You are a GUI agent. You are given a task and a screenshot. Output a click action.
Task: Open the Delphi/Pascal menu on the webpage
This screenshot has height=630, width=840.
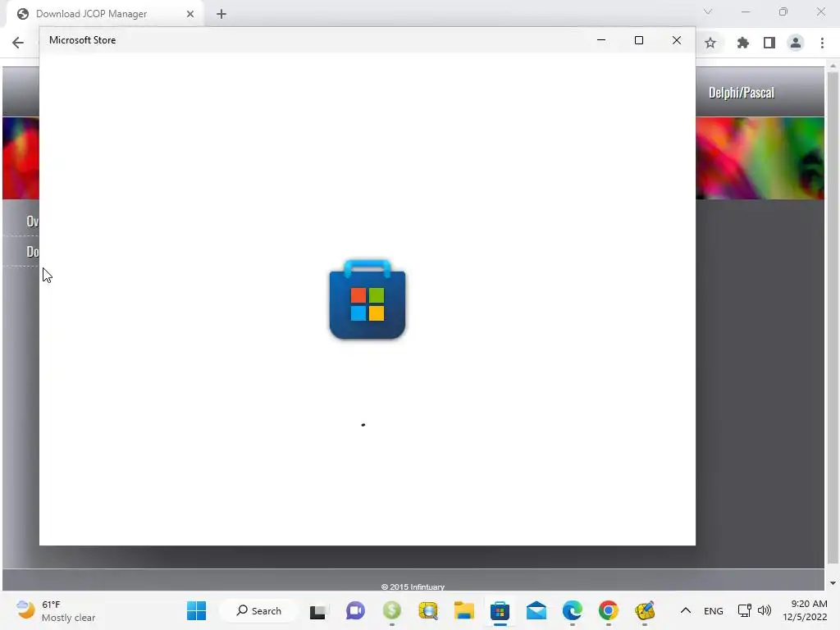pos(742,93)
